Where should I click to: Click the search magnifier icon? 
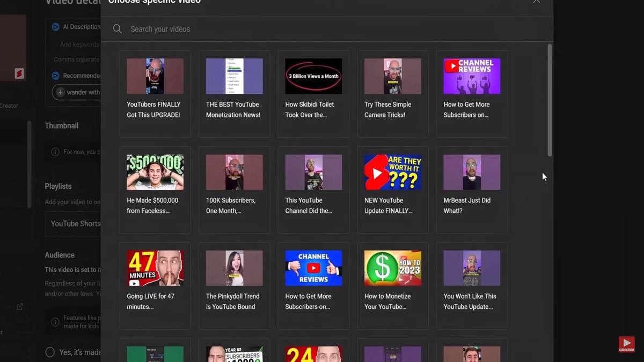[117, 29]
